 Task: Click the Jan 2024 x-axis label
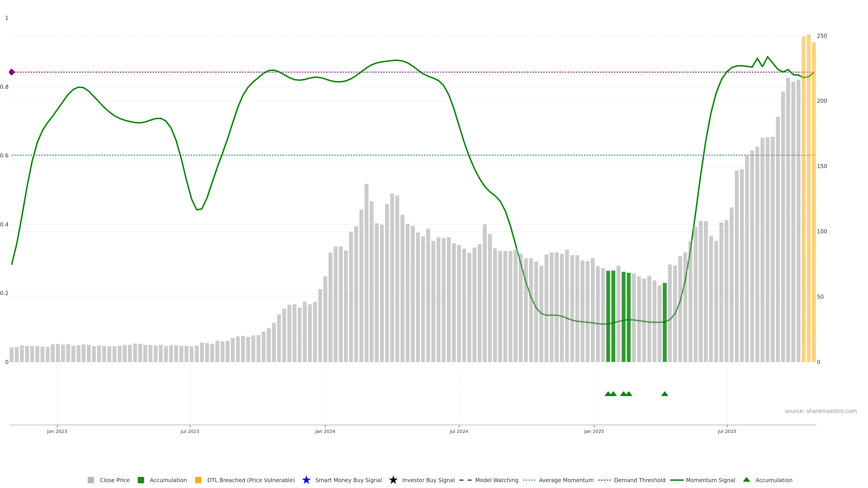(325, 432)
